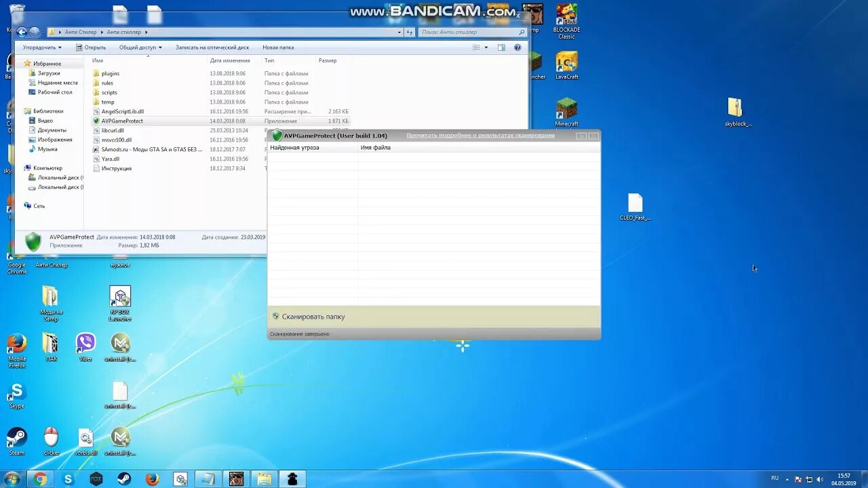Open Видео library in navigation pane
The width and height of the screenshot is (868, 488).
pyautogui.click(x=45, y=121)
